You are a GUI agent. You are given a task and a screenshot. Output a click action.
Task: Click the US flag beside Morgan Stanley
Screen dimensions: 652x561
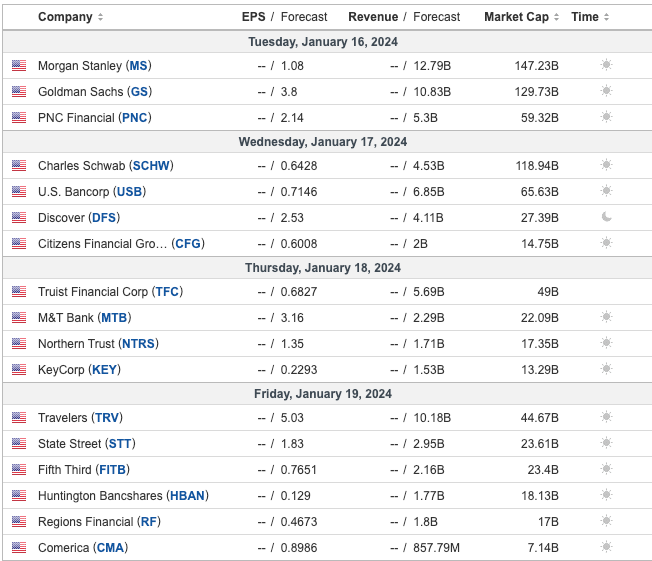[19, 66]
